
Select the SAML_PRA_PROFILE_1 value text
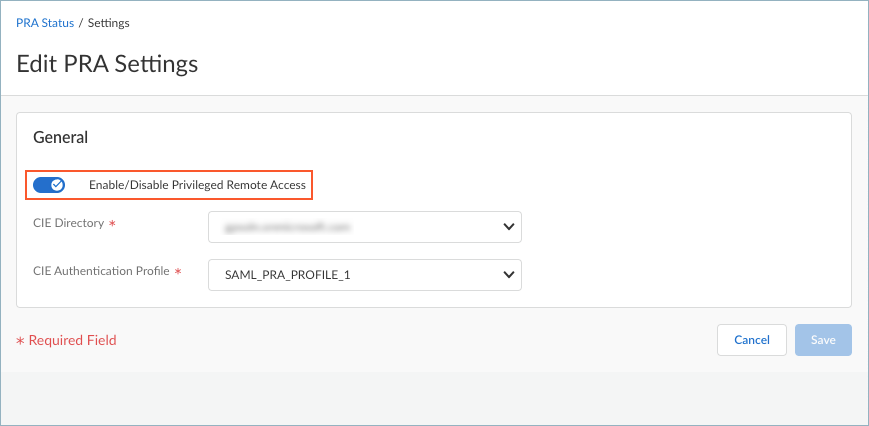tap(274, 273)
